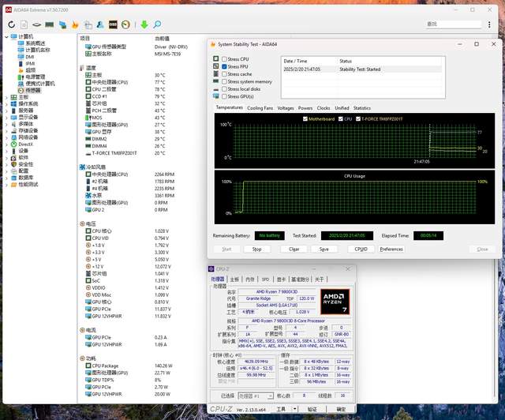505x420 pixels.
Task: Switch to the Powers tab
Action: (305, 108)
